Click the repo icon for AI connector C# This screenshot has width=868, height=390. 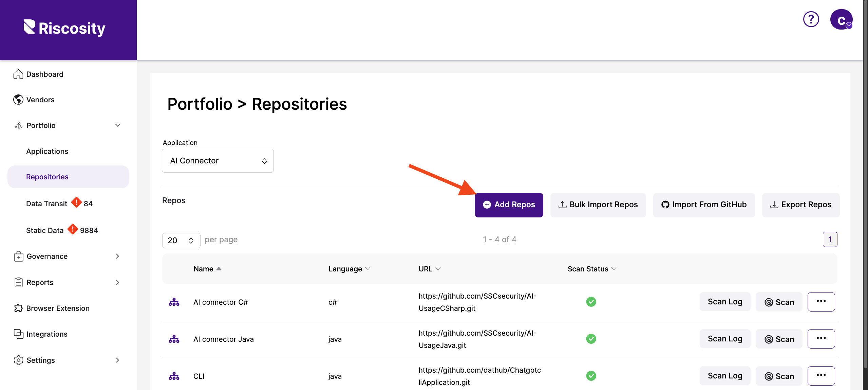[x=174, y=302]
